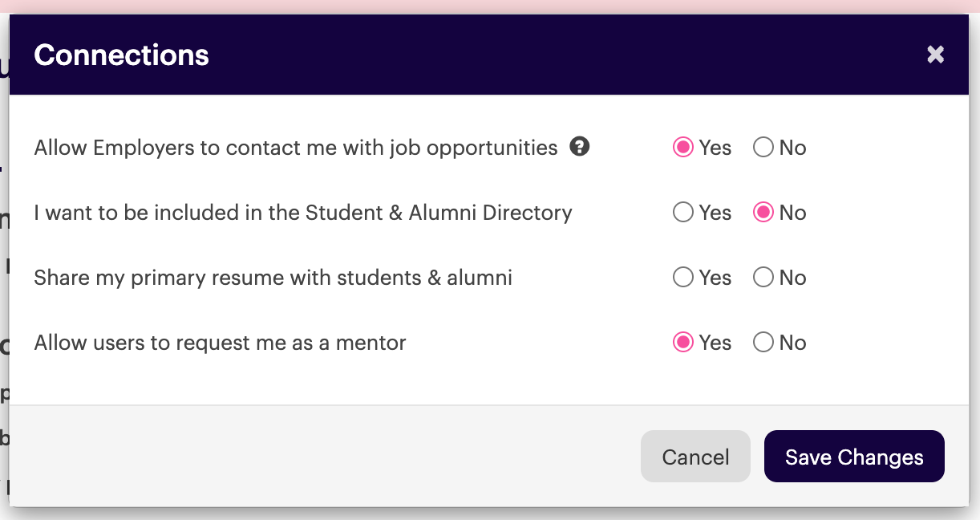Click the 'Allow Employers to contact me' label text
This screenshot has width=980, height=520.
pyautogui.click(x=295, y=148)
